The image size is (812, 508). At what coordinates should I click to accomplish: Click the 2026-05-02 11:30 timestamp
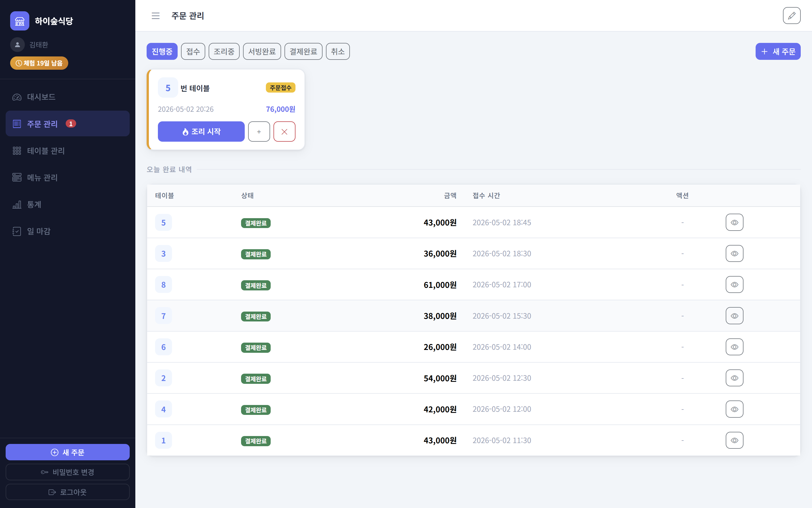point(502,440)
